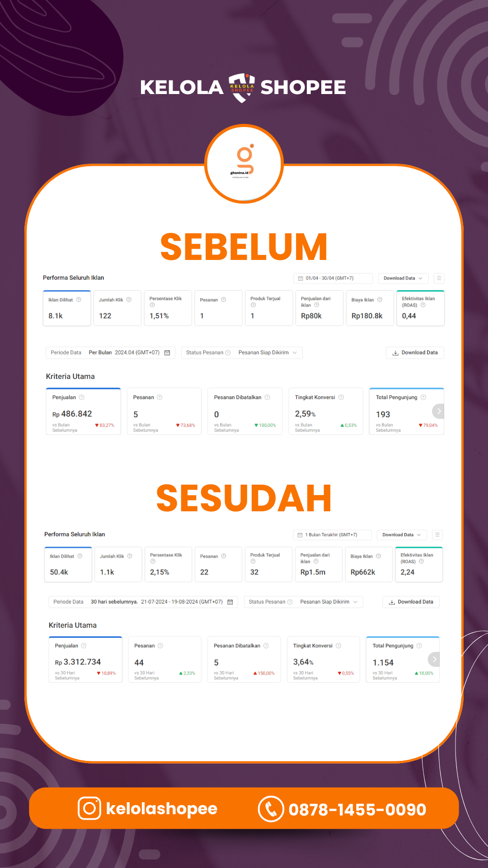Click next arrow beside Total Pengunjung 193

point(438,411)
